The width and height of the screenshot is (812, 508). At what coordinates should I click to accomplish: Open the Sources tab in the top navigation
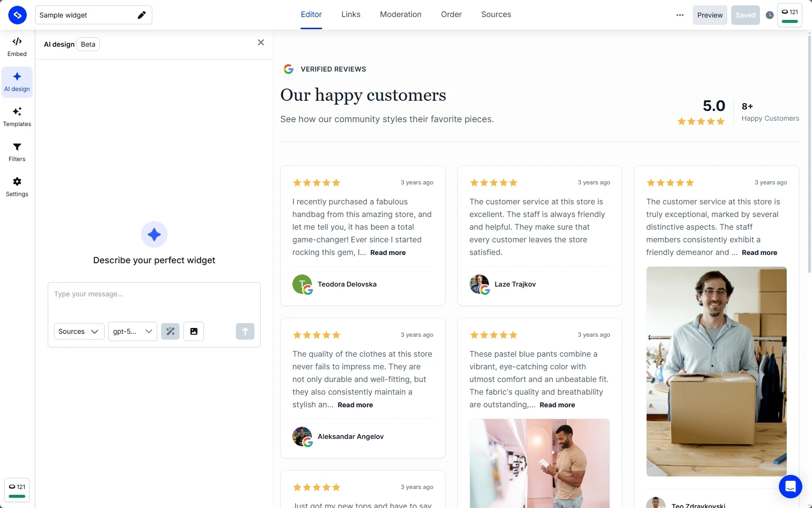[x=496, y=15]
